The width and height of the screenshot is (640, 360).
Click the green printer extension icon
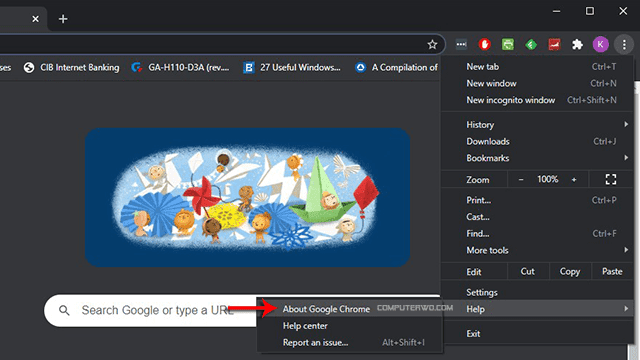click(508, 44)
